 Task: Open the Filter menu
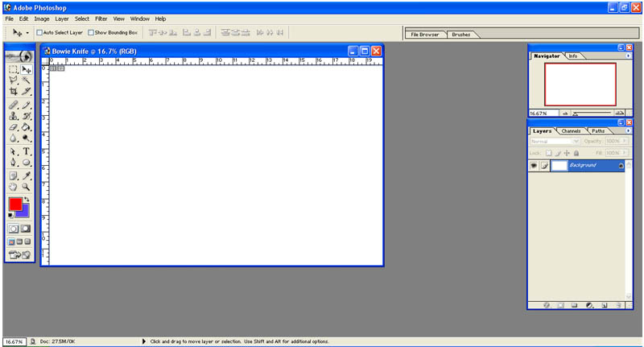coord(101,19)
